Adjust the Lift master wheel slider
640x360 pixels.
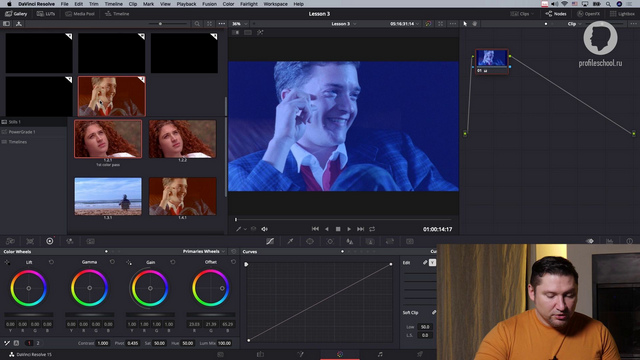[x=29, y=314]
